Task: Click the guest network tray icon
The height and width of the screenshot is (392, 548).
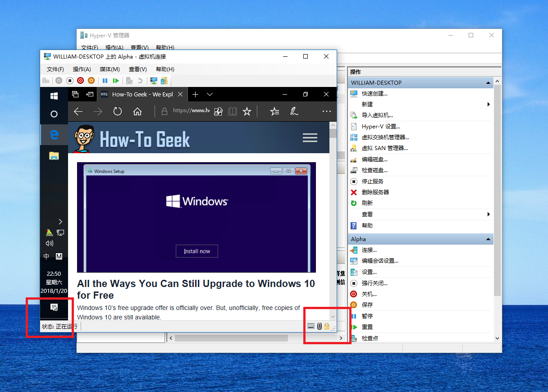Action: [x=60, y=232]
